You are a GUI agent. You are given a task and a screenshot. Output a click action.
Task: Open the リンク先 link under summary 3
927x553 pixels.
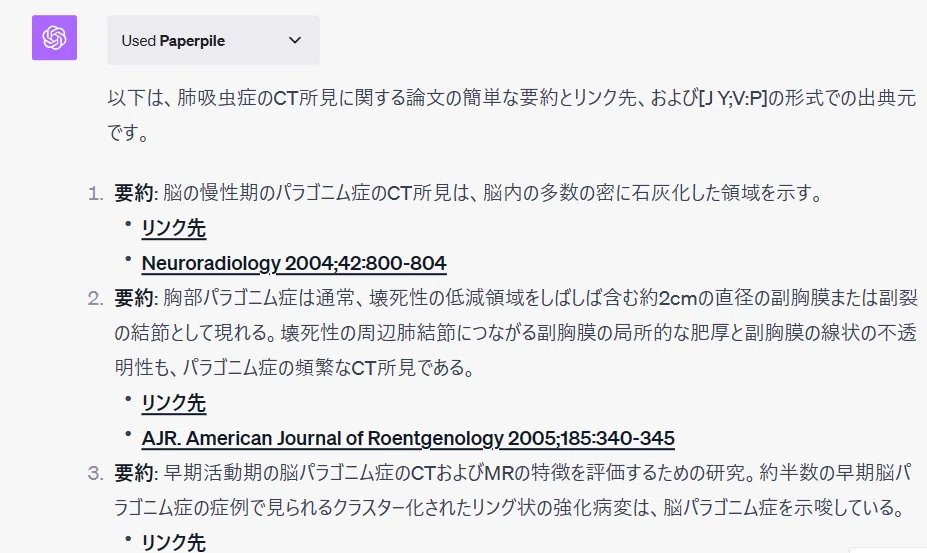(174, 542)
